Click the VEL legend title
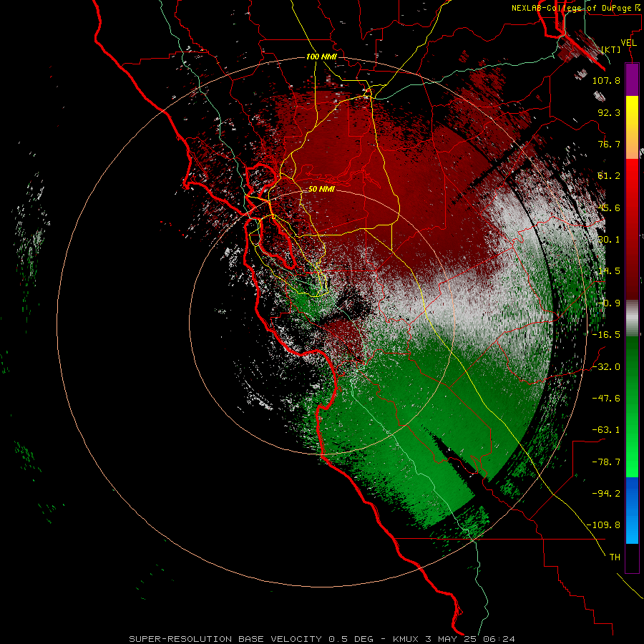 point(628,43)
